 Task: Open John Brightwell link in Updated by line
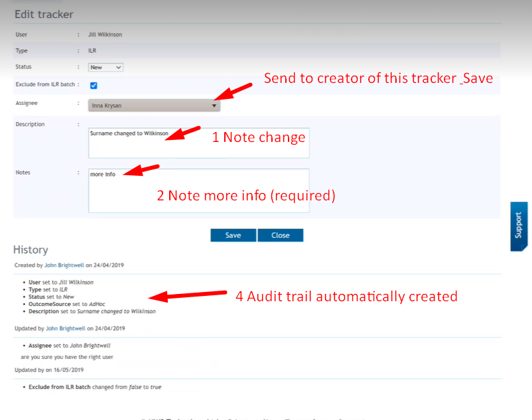tap(66, 328)
